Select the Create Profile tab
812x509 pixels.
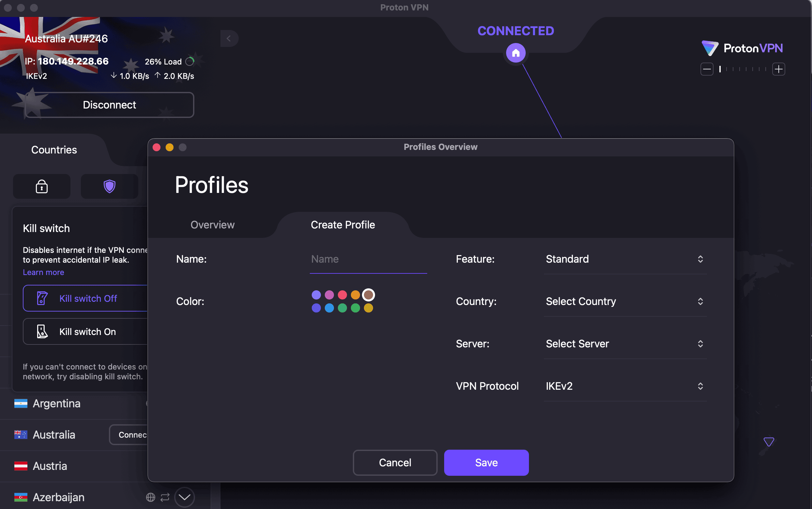342,225
